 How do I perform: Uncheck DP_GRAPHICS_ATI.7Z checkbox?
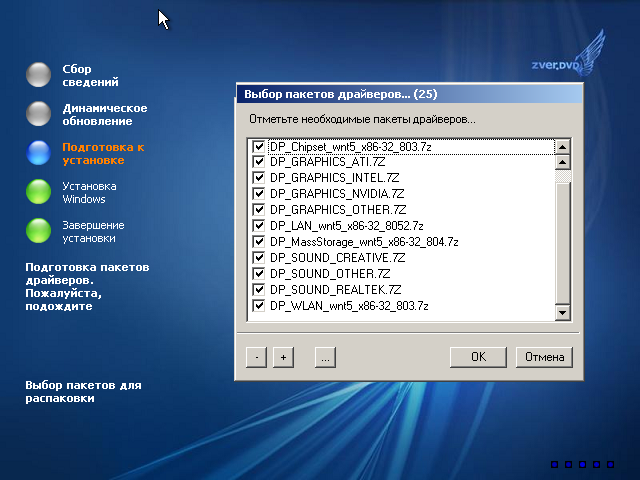258,162
